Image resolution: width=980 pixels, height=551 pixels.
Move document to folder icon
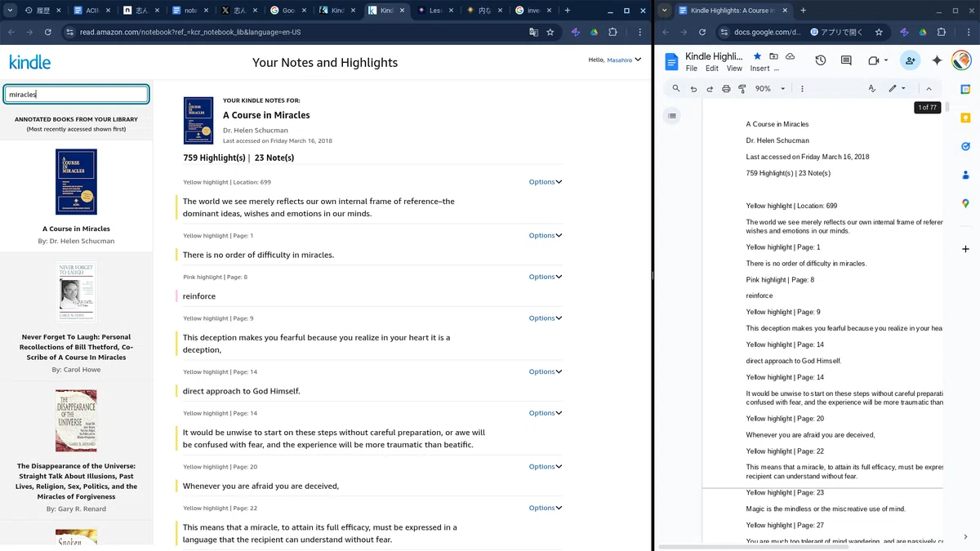click(x=773, y=56)
